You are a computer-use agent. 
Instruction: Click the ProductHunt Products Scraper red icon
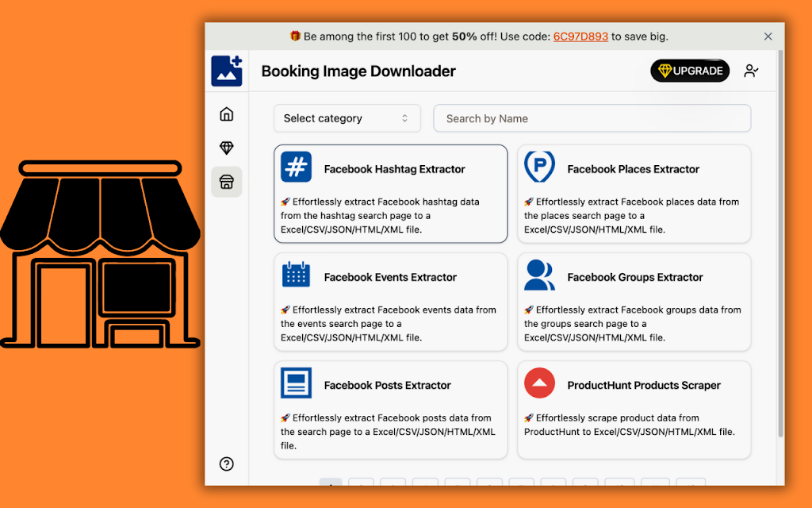539,383
